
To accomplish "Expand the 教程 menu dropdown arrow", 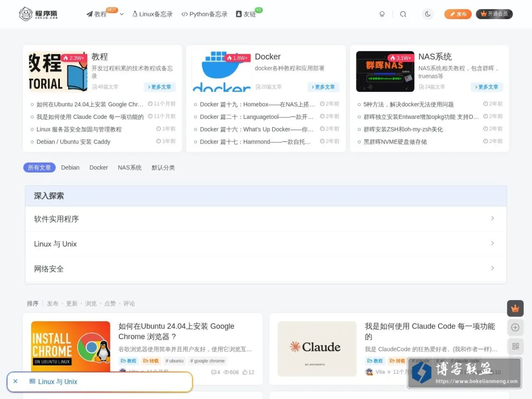I will [x=121, y=14].
